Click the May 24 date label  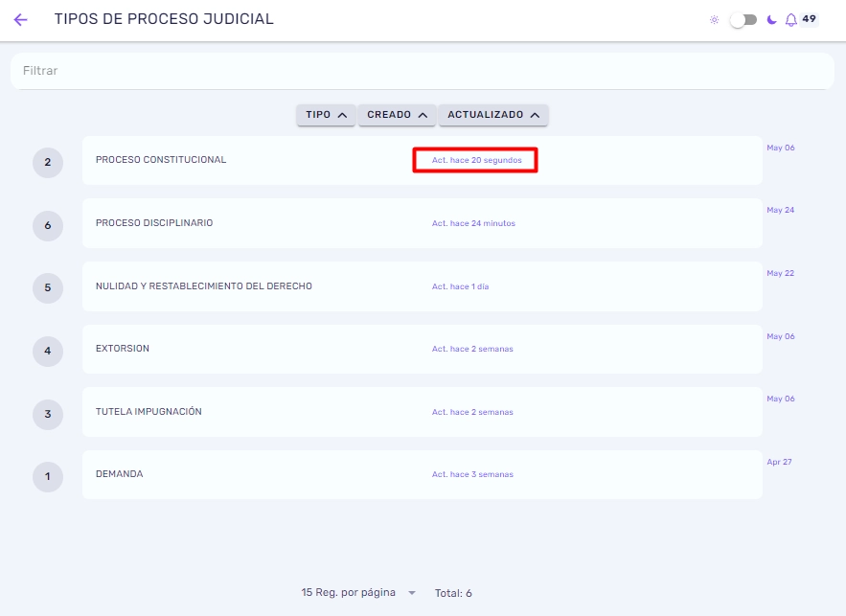click(x=781, y=210)
